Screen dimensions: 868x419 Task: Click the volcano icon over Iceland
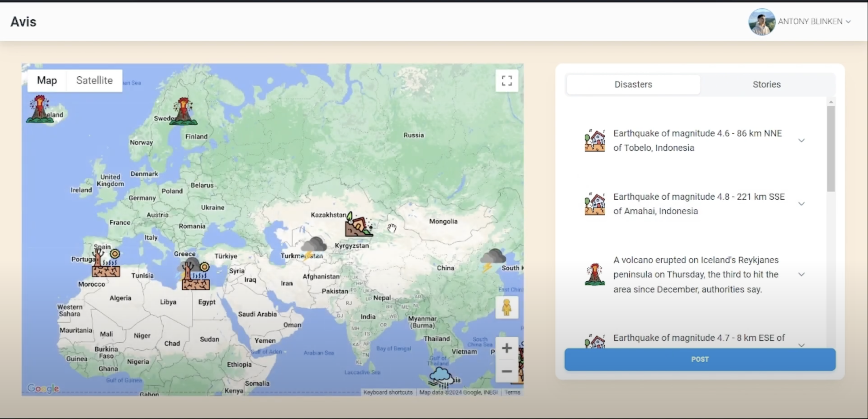(40, 109)
